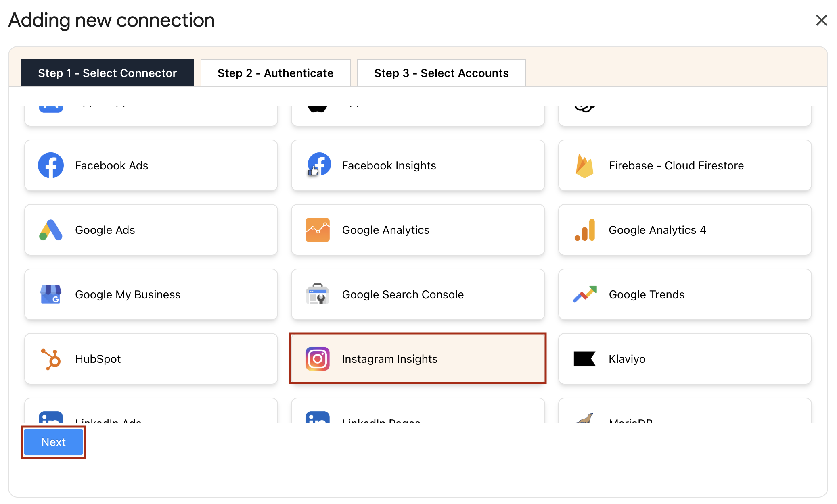Pick Firebase - Cloud Firestore label
This screenshot has height=504, width=837.
(676, 165)
